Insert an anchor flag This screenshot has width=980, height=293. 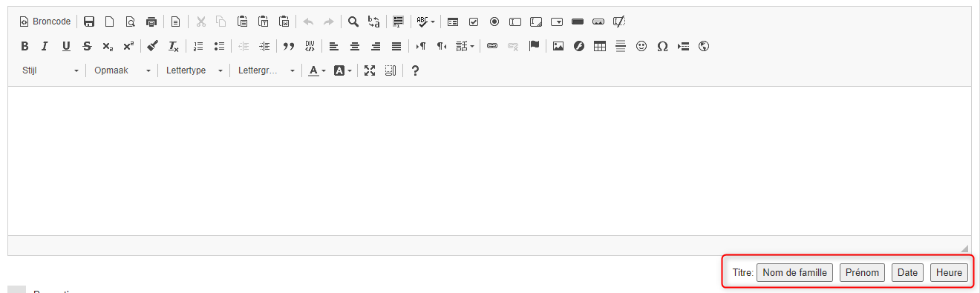click(x=533, y=46)
